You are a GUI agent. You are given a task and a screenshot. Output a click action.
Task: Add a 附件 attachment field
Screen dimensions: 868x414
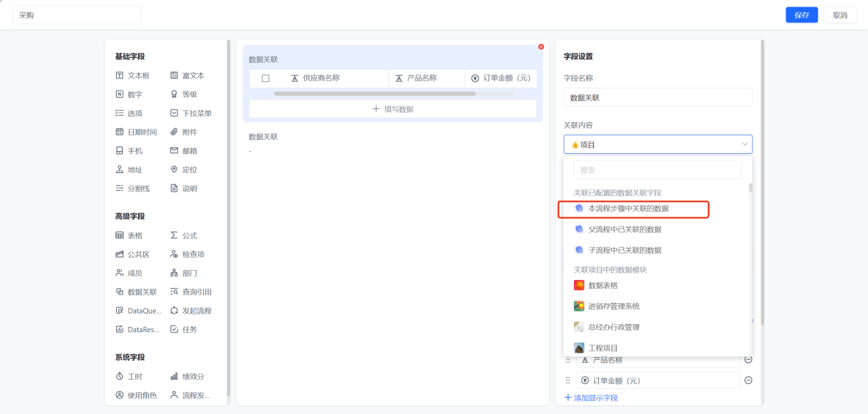tap(184, 132)
